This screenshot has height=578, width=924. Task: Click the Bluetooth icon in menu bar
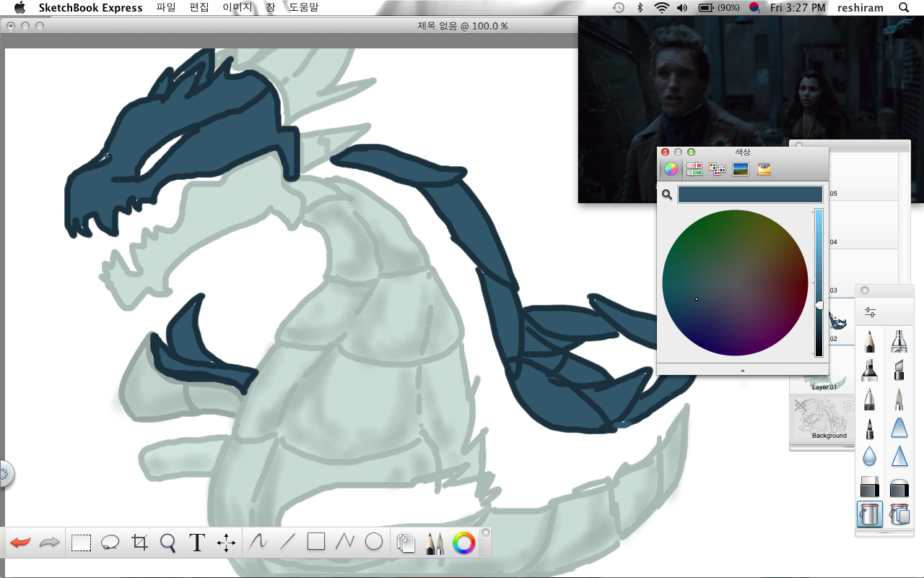640,8
